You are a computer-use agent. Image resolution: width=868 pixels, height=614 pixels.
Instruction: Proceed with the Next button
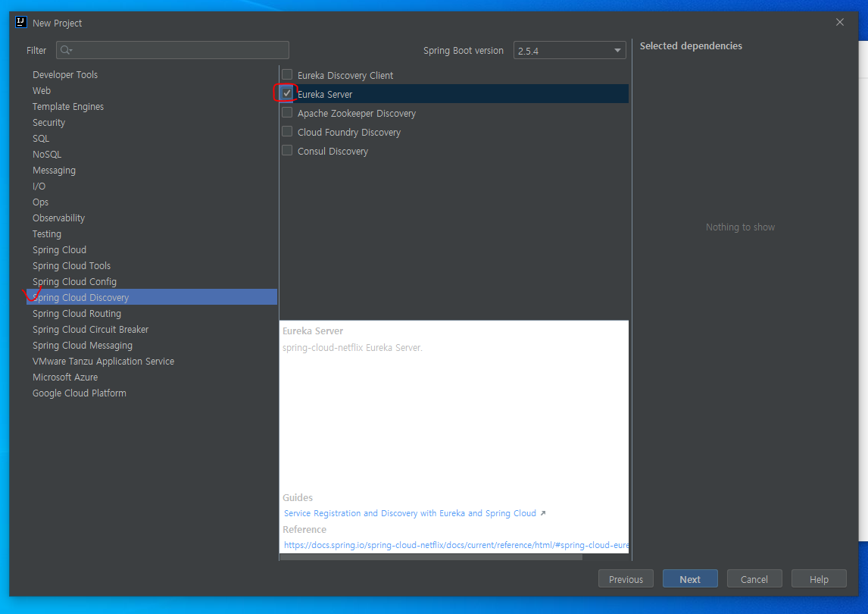(x=690, y=578)
